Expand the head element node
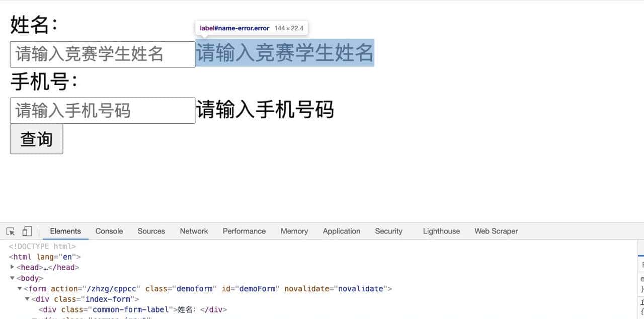Viewport: 644px width, 319px height. tap(13, 267)
